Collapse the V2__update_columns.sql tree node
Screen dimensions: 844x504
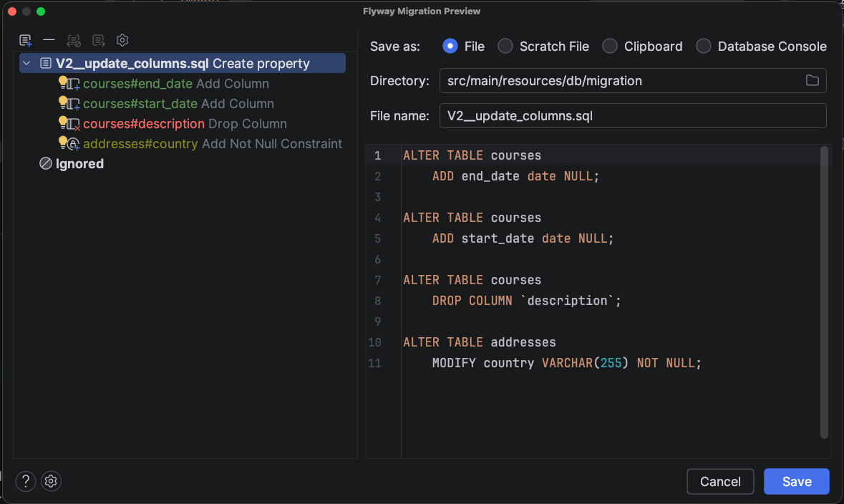click(x=26, y=64)
